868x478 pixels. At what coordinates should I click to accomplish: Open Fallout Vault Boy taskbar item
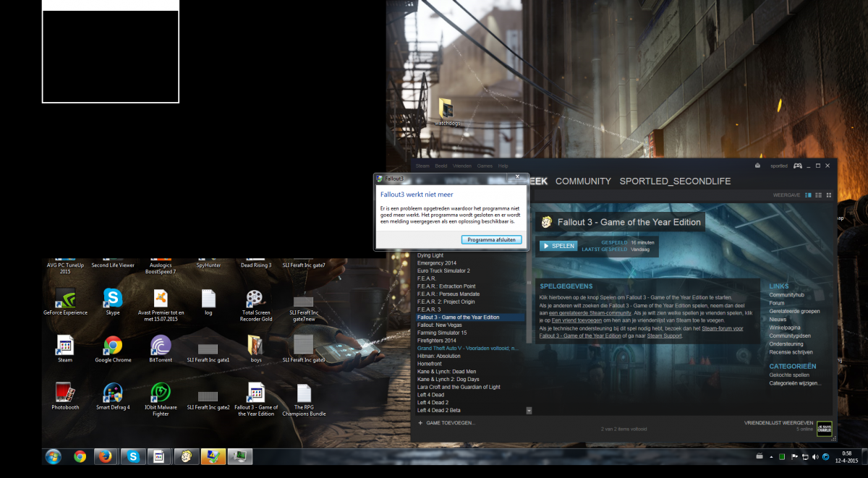coord(187,456)
